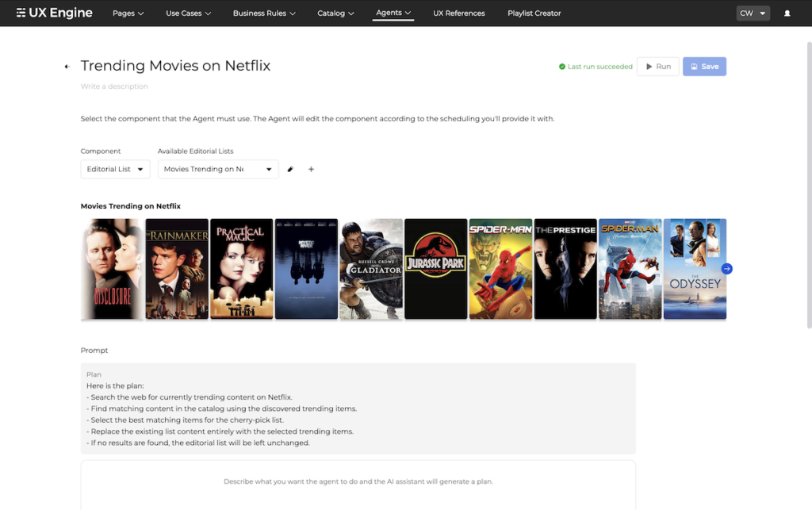Open the Agents menu
This screenshot has height=510, width=812.
393,13
